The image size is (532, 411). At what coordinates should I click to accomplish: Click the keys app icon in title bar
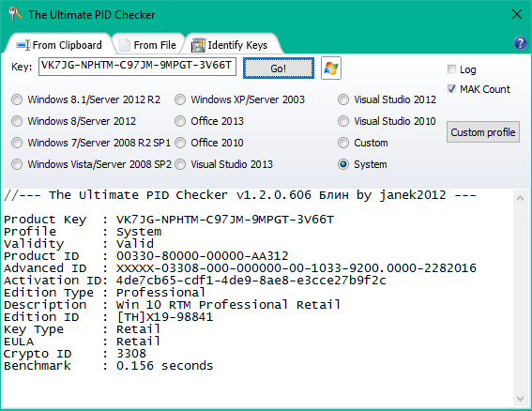15,15
